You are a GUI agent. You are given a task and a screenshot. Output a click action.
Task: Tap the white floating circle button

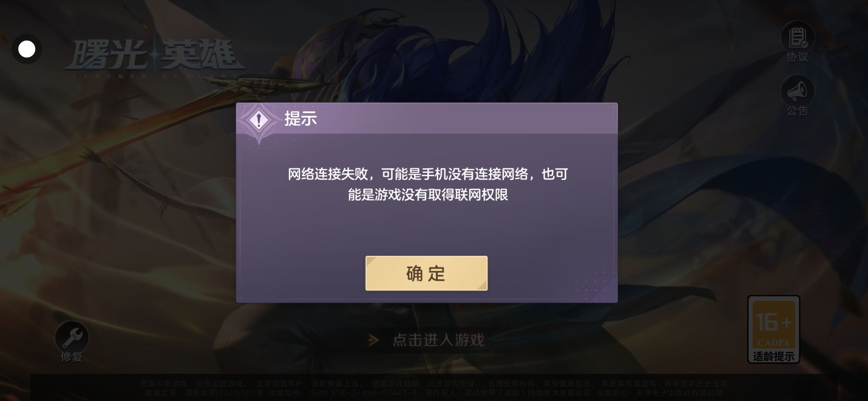click(27, 49)
